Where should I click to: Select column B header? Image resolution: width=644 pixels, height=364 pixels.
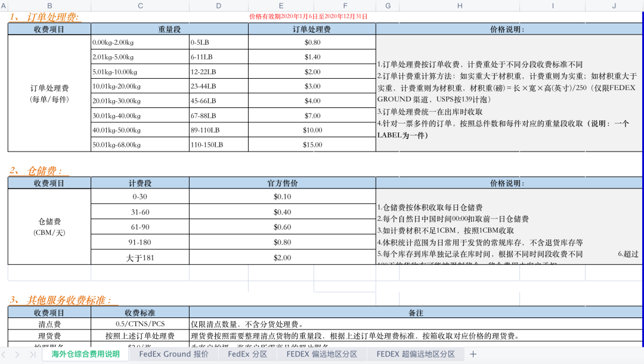click(49, 5)
